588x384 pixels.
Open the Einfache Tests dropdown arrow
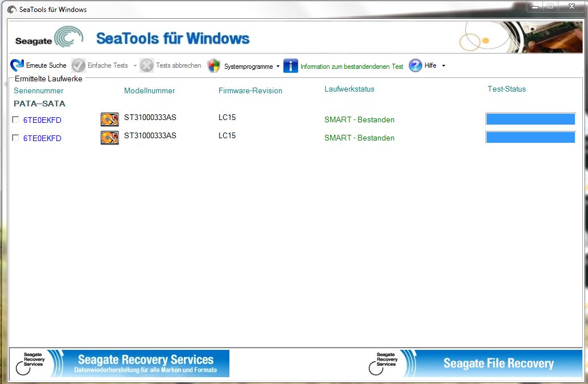(135, 66)
